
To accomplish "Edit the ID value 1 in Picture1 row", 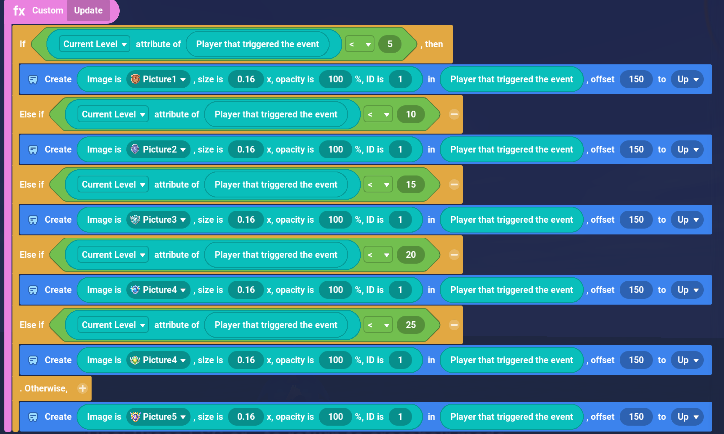I will point(400,79).
